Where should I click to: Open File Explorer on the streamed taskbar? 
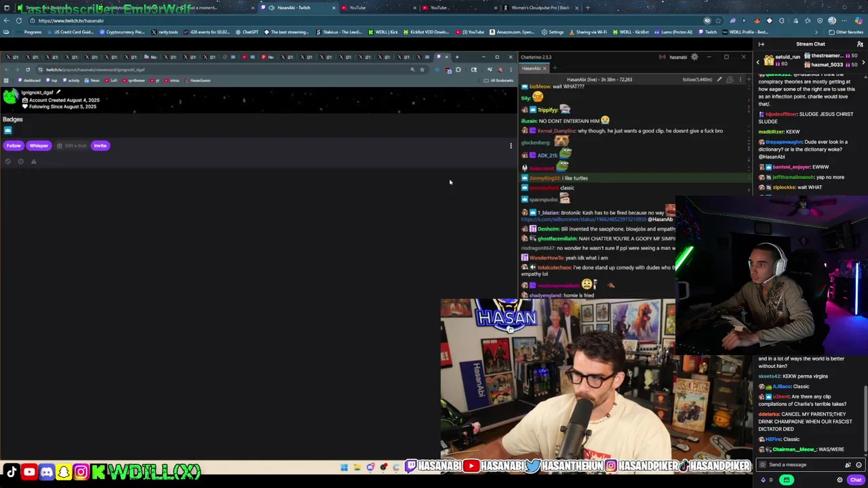coord(357,467)
